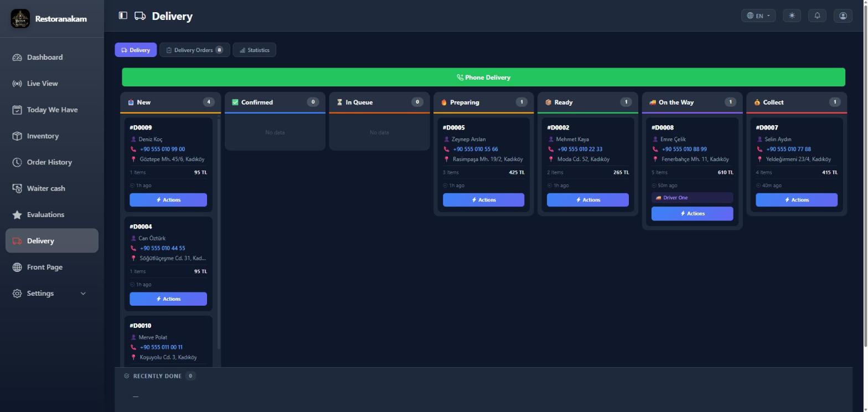This screenshot has height=412, width=868.
Task: Open Front Page section
Action: 52,267
